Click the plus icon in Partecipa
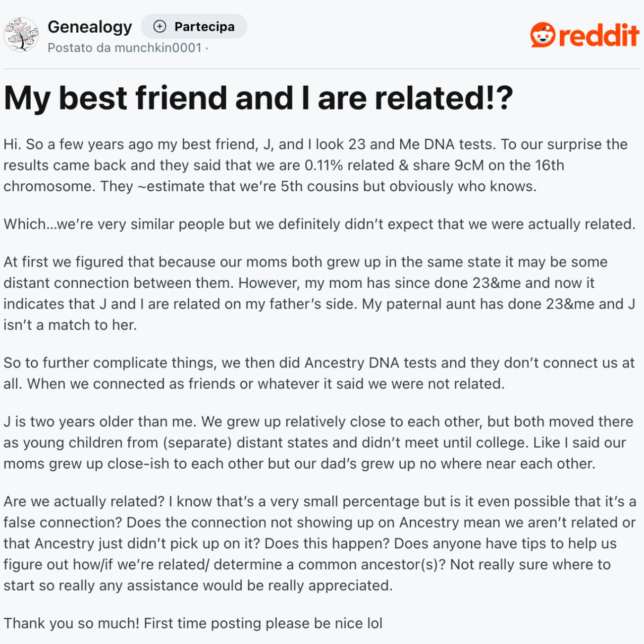This screenshot has height=644, width=644. (160, 27)
